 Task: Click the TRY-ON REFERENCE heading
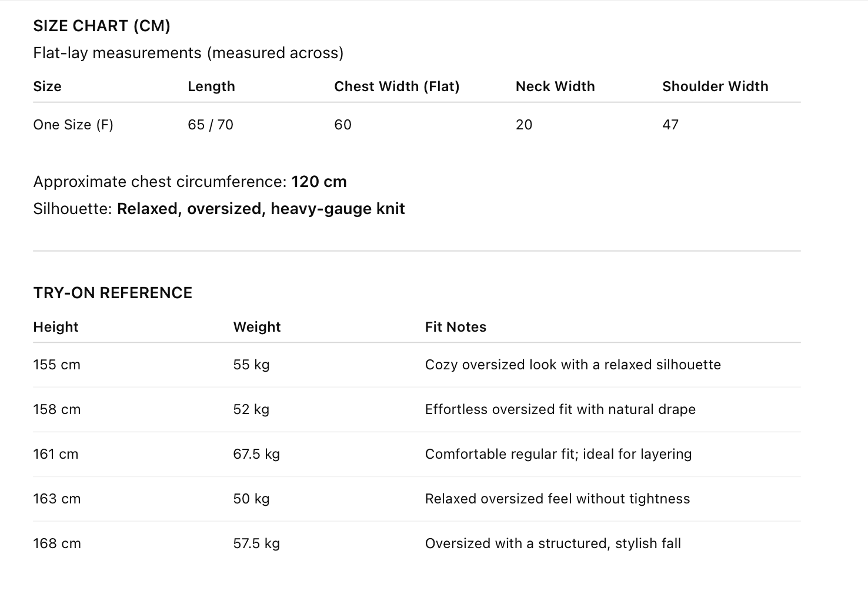(x=112, y=293)
